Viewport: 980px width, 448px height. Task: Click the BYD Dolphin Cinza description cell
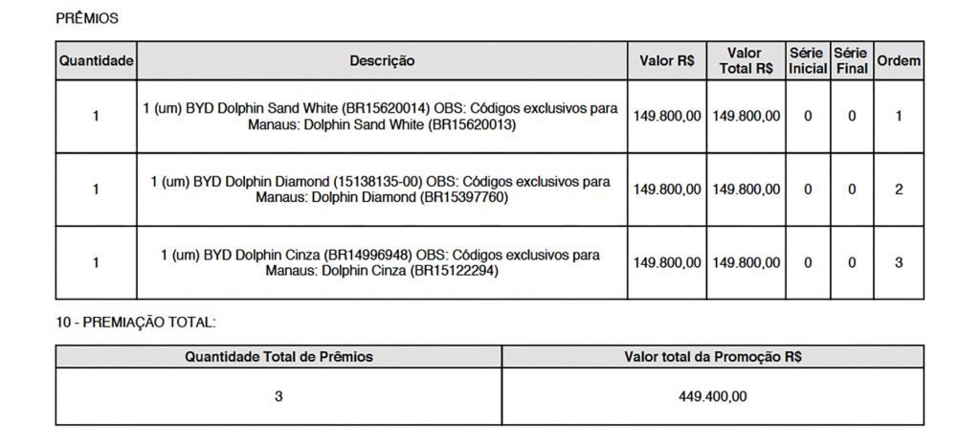click(381, 262)
